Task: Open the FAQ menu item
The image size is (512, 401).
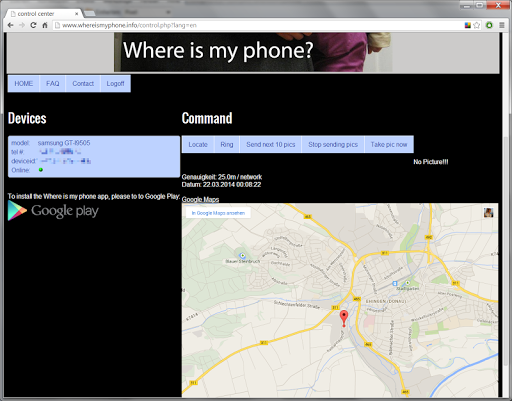Action: [53, 84]
